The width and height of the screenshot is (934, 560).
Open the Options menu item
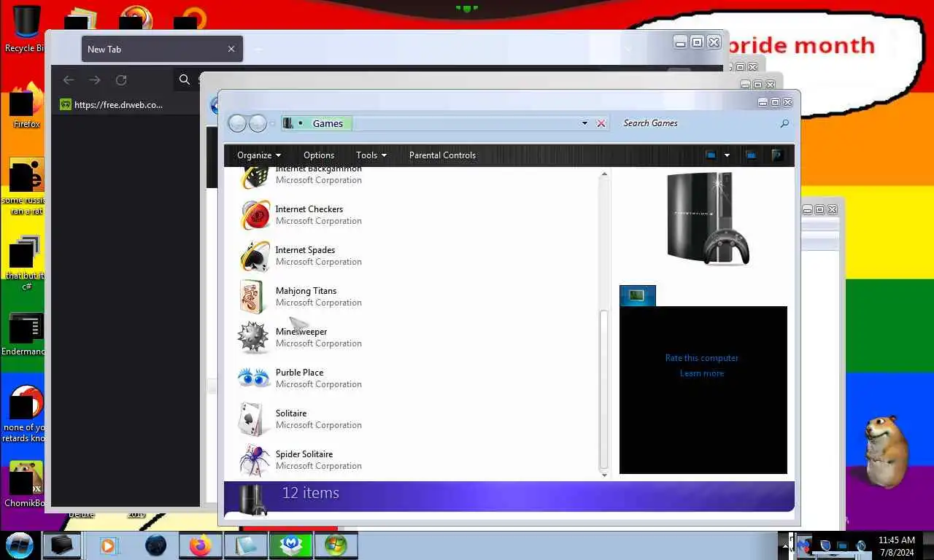pos(319,155)
